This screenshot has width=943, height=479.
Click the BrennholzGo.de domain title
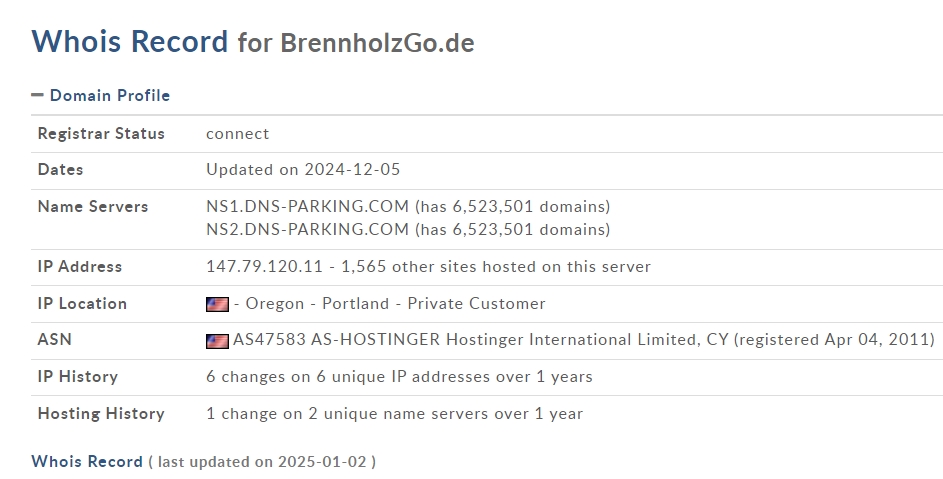tap(377, 43)
